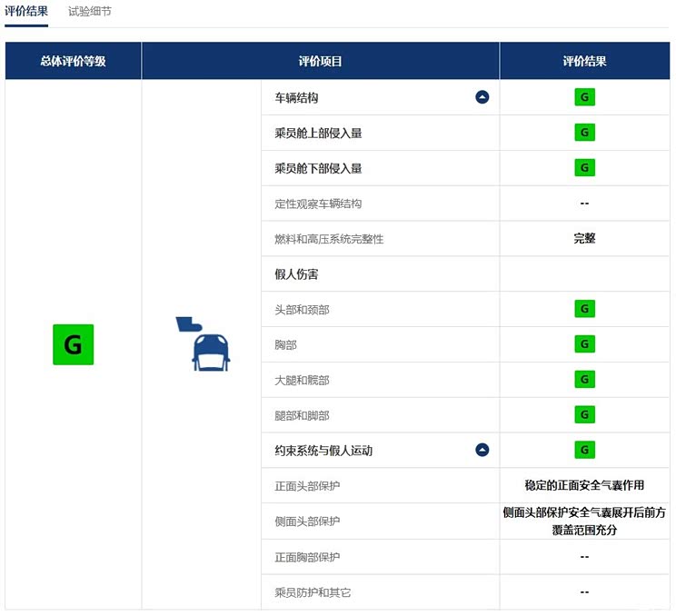Image resolution: width=676 pixels, height=616 pixels.
Task: Click the G badge for 大腿和髋部
Action: click(x=584, y=380)
